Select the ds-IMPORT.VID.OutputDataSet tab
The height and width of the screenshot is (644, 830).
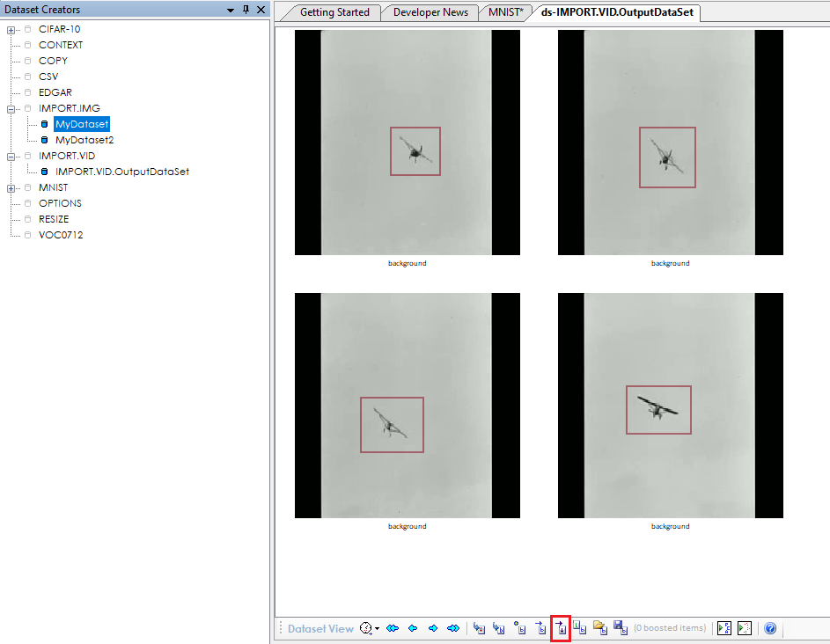[617, 12]
